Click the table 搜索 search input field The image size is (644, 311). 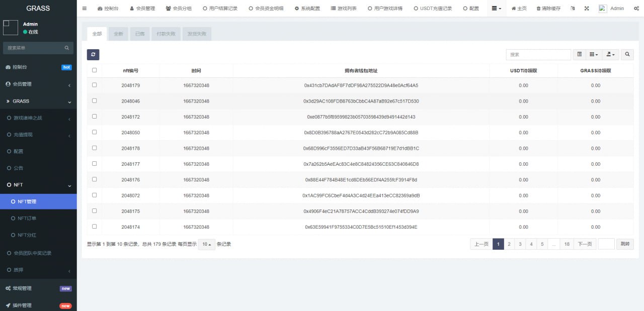click(x=538, y=55)
